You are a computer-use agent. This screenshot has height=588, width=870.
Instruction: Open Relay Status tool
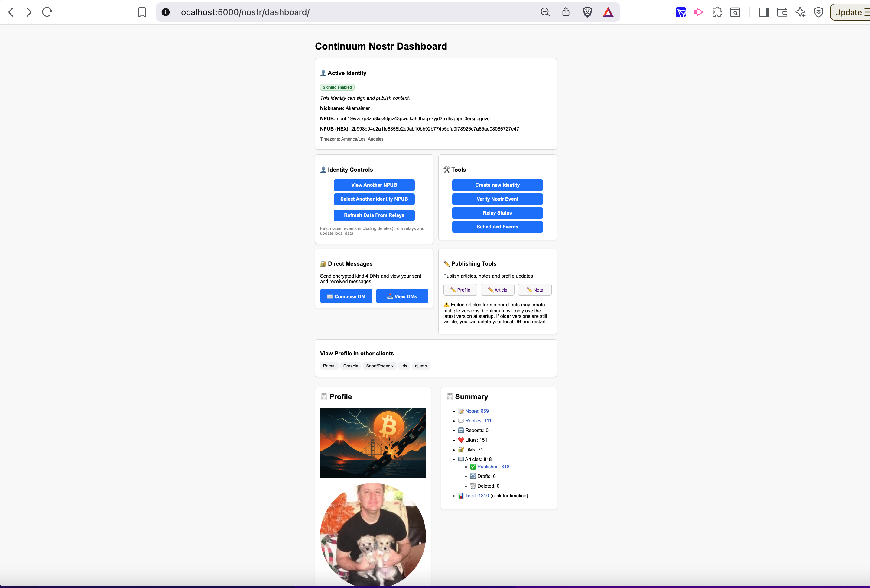click(x=497, y=213)
